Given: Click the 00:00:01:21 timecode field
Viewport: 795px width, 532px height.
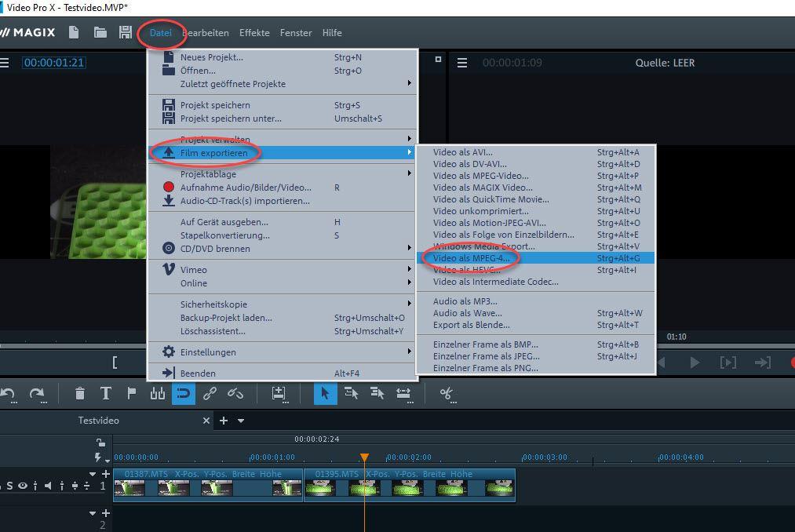Looking at the screenshot, I should [53, 62].
